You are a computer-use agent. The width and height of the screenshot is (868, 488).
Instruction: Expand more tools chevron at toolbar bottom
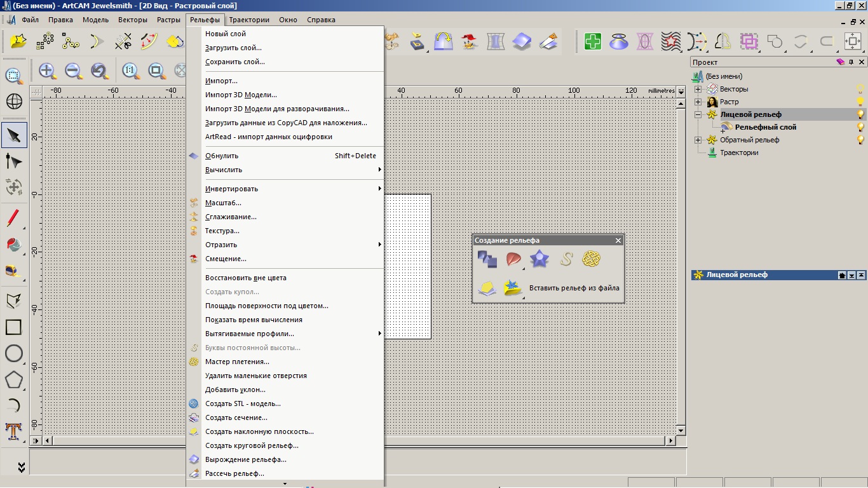[21, 468]
